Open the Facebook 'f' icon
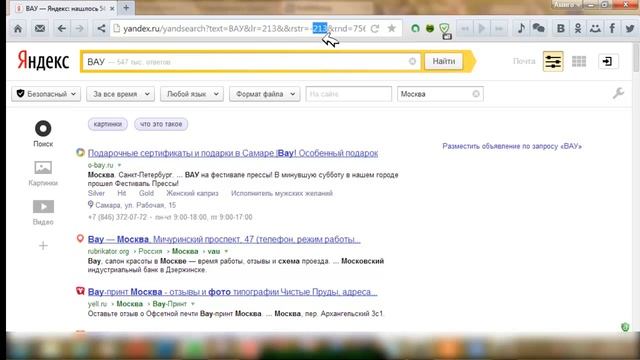The height and width of the screenshot is (360, 640). pos(612,28)
